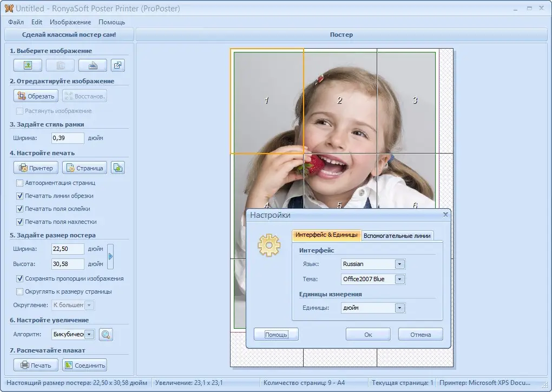Screen dimensions: 552x392
Task: Click the gear icon in Настройки dialog
Action: [269, 245]
